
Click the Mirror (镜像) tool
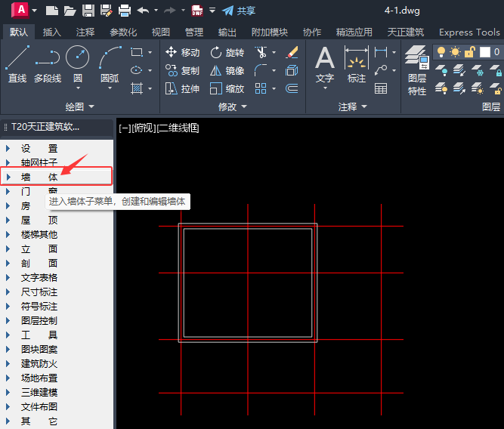point(227,70)
